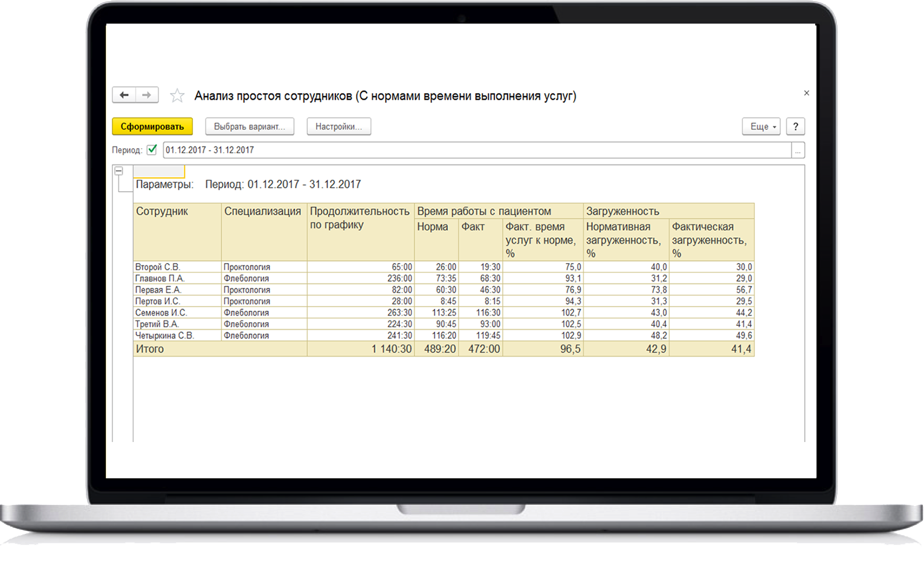Select Время работы с пациентом header

(x=499, y=211)
